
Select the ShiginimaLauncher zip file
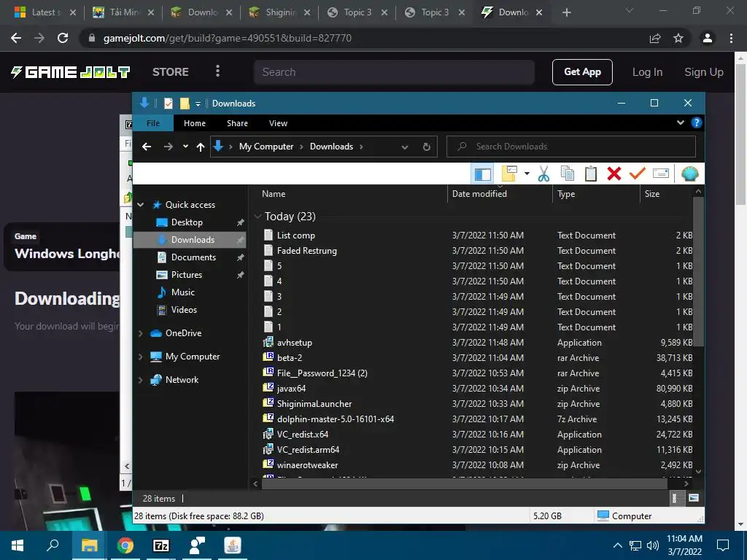pyautogui.click(x=314, y=404)
